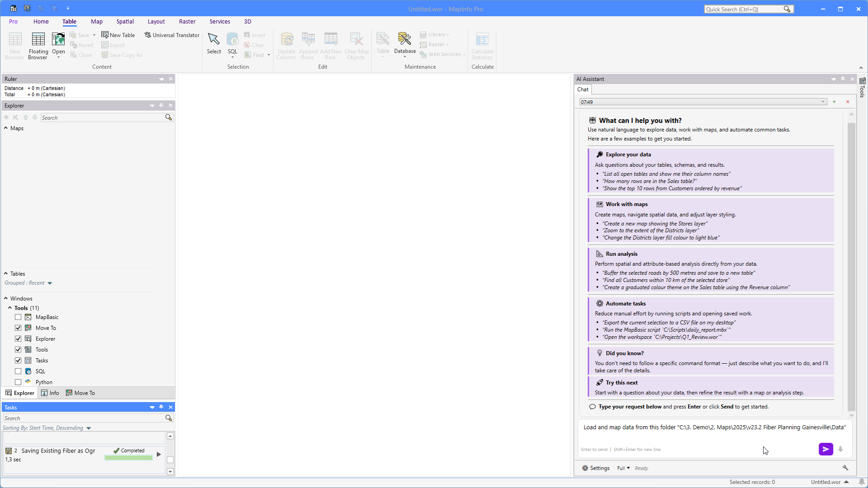Screen dimensions: 868x488
Task: Open AI Assistant Settings
Action: [596, 468]
